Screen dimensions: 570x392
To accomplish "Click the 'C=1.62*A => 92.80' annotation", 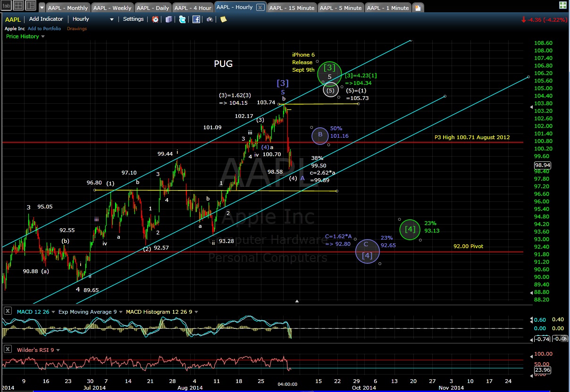I will (x=338, y=240).
